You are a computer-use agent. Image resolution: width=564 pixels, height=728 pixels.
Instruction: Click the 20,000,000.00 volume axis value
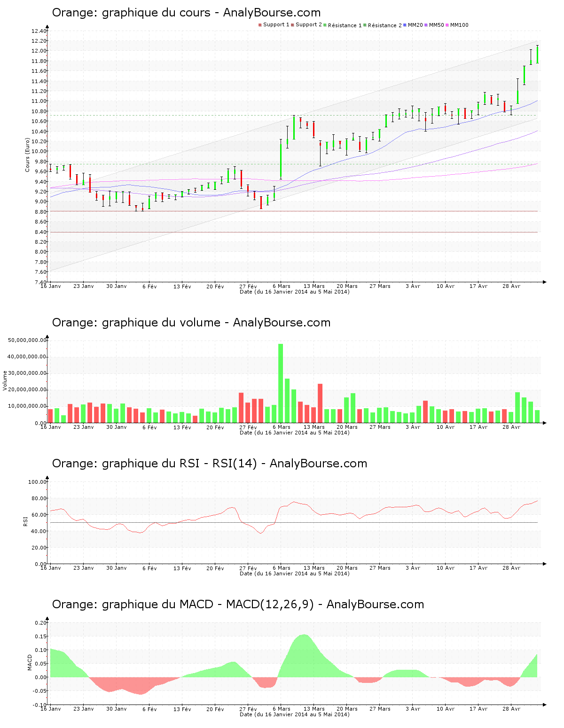(x=27, y=390)
